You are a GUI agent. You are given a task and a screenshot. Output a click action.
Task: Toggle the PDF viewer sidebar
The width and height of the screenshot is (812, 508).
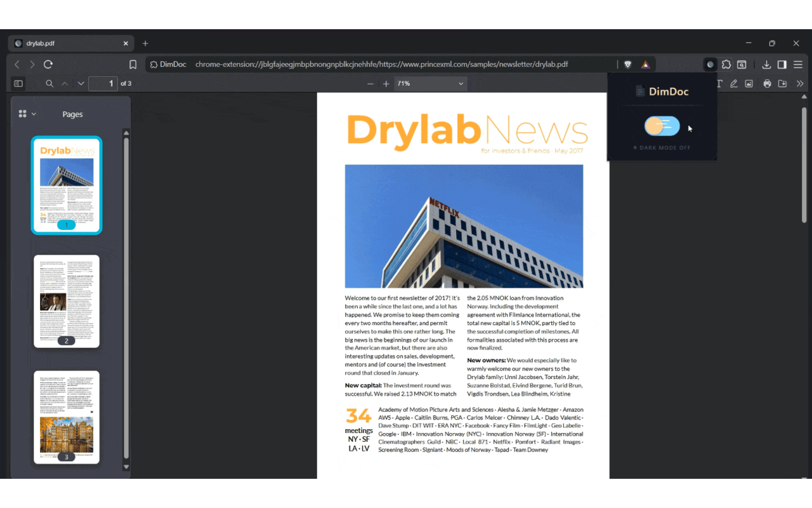[x=18, y=84]
